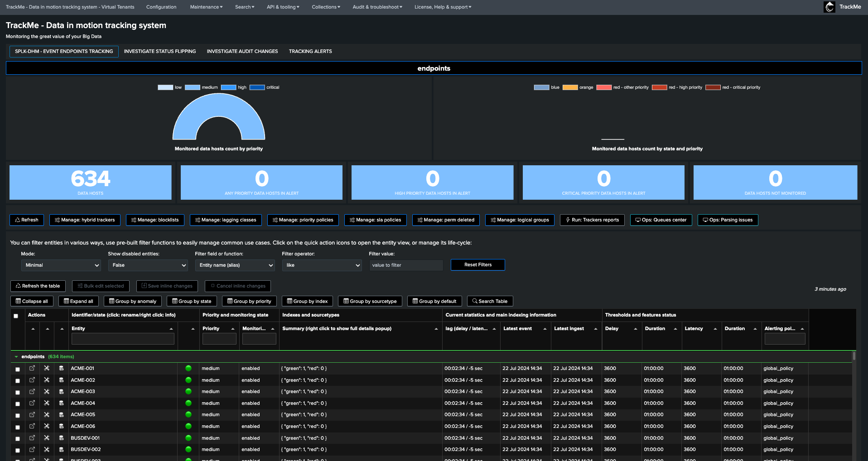Image resolution: width=868 pixels, height=461 pixels.
Task: Check the ACME-004 row checkbox
Action: point(18,404)
